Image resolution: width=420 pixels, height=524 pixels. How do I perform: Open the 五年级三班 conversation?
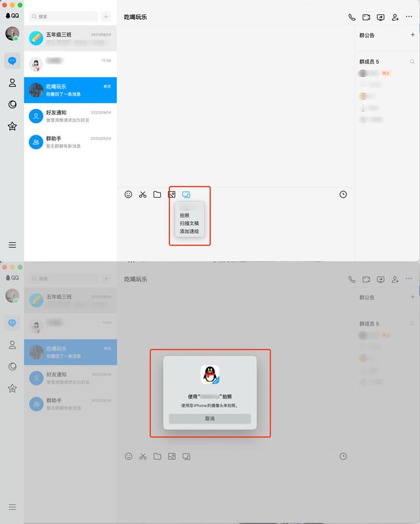[x=70, y=38]
